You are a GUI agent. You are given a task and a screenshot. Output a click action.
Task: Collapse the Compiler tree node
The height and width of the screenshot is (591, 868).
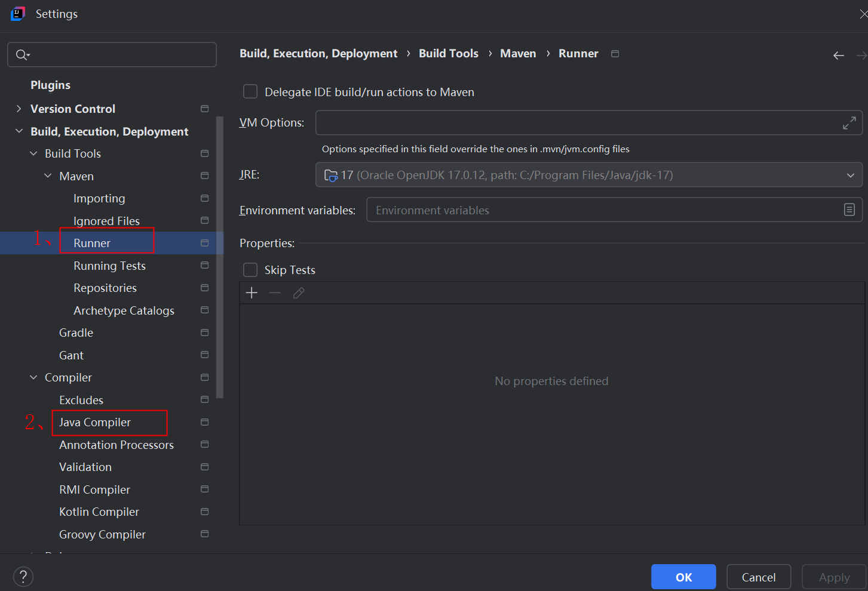[x=33, y=377]
